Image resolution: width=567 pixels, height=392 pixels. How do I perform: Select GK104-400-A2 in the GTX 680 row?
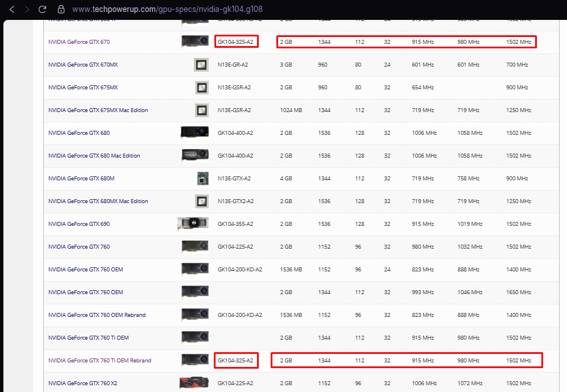pos(235,133)
